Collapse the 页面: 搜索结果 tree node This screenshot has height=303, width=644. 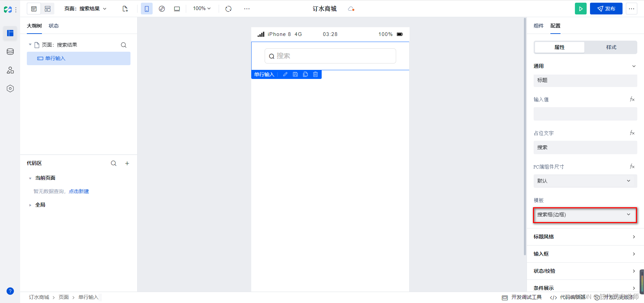[x=30, y=45]
